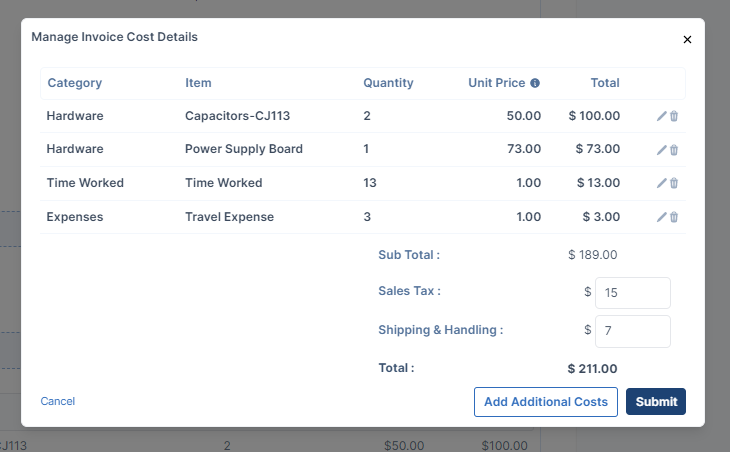Cancel the invoice cost changes

click(x=57, y=401)
